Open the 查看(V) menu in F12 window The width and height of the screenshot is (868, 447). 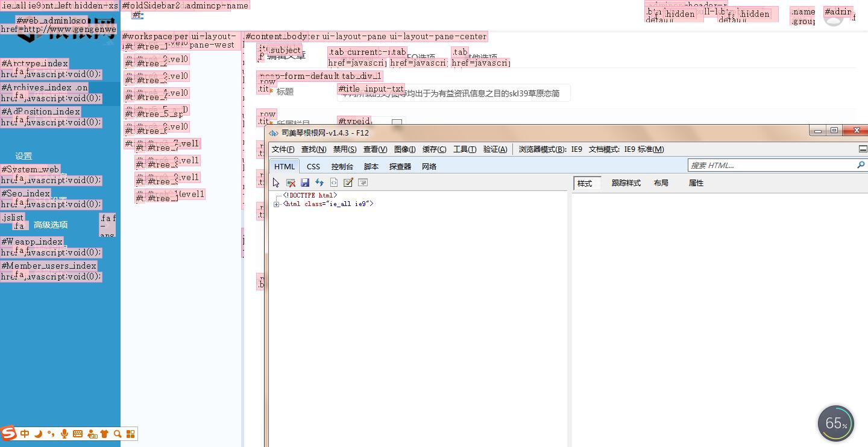pos(375,149)
